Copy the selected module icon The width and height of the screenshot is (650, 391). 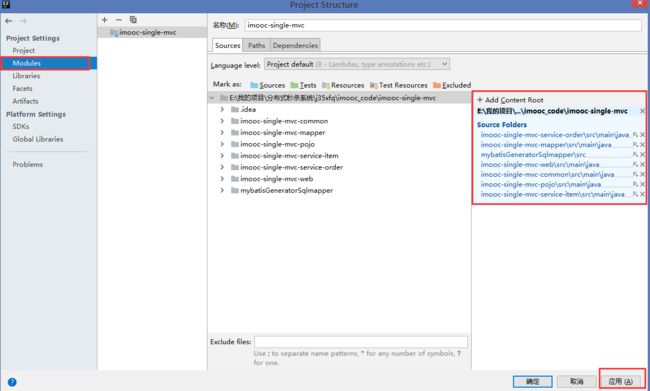click(x=133, y=19)
